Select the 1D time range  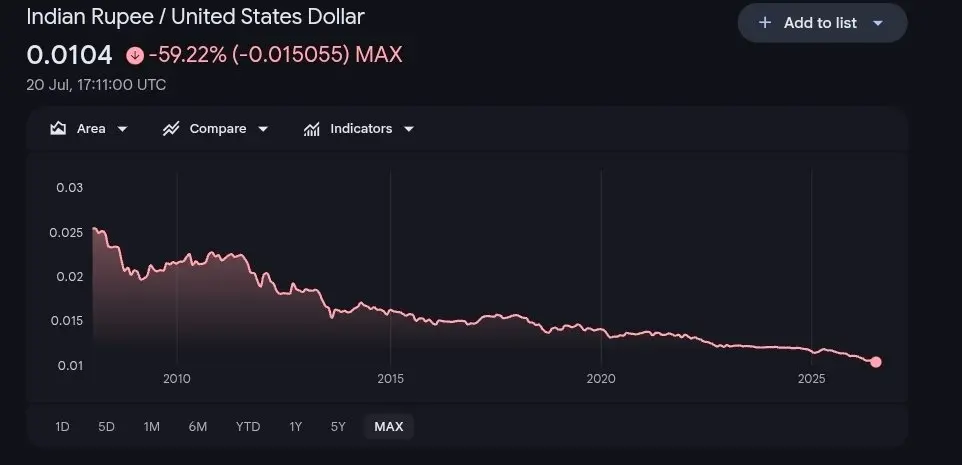pos(62,426)
